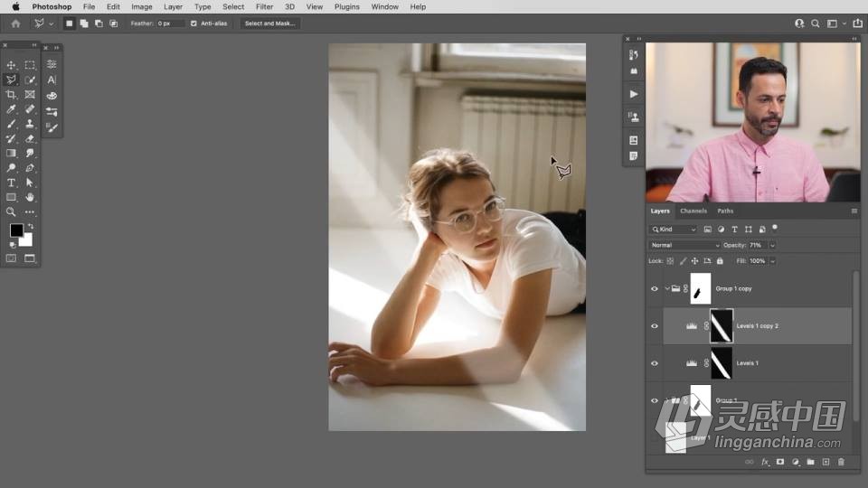Open the tool preset picker arrow
Viewport: 868px width, 488px height.
[51, 23]
